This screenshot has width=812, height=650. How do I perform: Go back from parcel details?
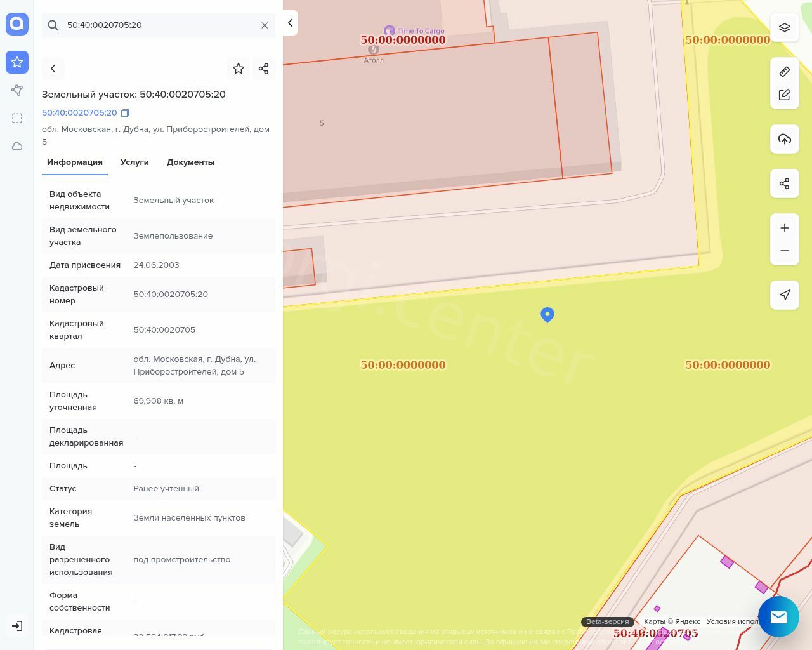pos(53,69)
